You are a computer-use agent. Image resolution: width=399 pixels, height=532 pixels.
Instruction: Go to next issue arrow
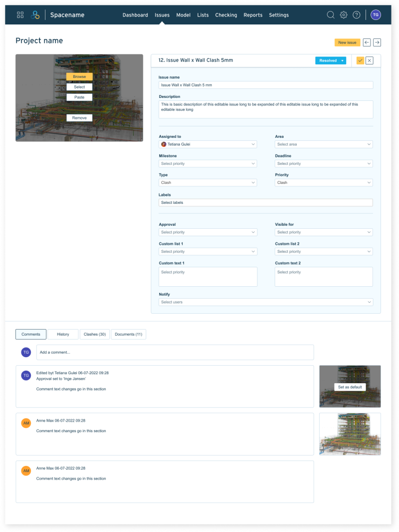(377, 42)
